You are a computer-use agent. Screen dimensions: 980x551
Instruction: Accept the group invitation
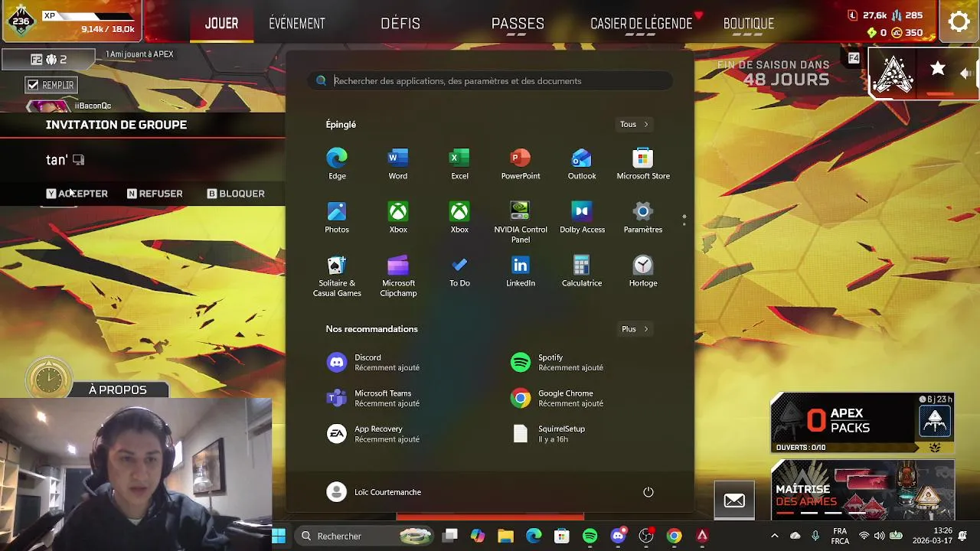click(77, 194)
